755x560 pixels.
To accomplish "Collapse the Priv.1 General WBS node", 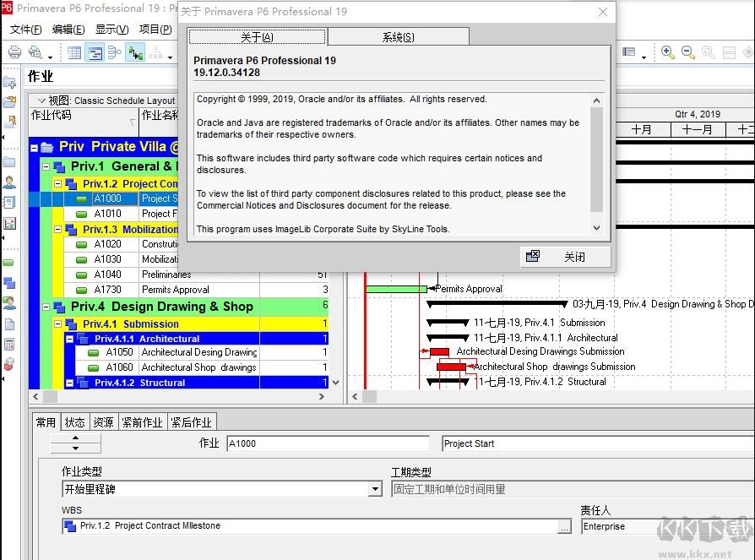I will pos(46,166).
